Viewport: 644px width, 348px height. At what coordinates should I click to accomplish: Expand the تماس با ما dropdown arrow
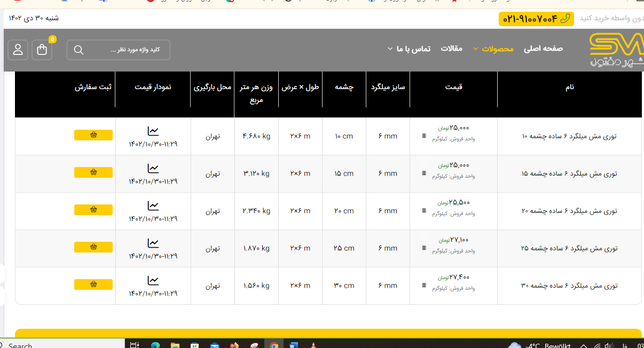pos(390,49)
